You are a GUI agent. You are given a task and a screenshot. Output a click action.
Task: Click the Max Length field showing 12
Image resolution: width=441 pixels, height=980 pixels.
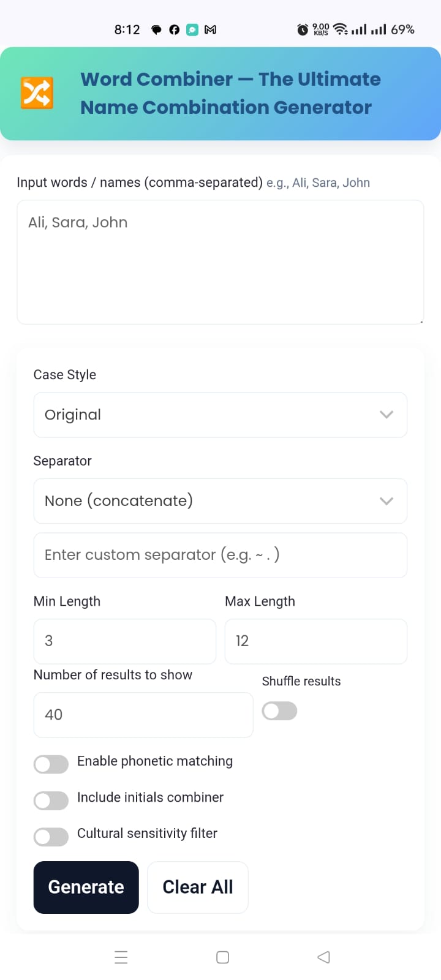316,641
